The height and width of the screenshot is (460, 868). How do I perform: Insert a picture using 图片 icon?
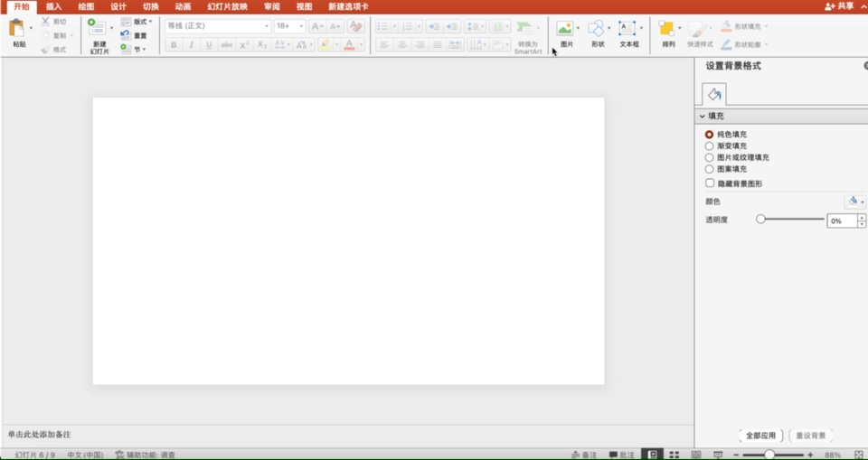coord(565,29)
